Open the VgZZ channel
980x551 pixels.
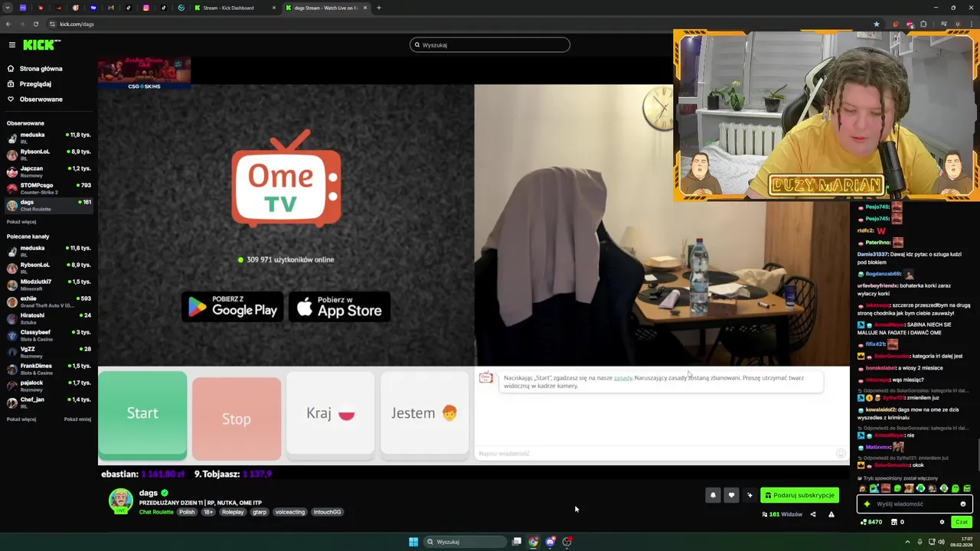click(49, 352)
